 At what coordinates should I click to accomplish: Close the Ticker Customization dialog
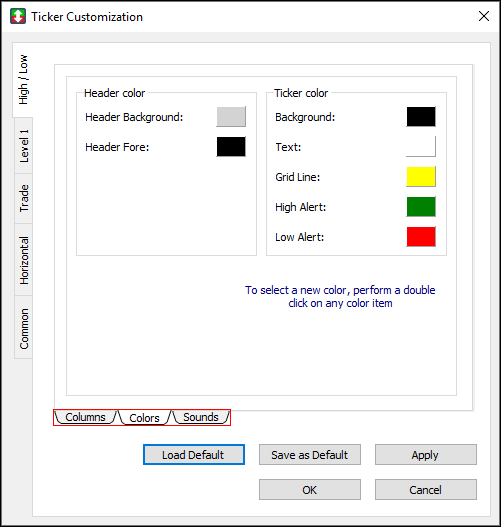[x=484, y=16]
